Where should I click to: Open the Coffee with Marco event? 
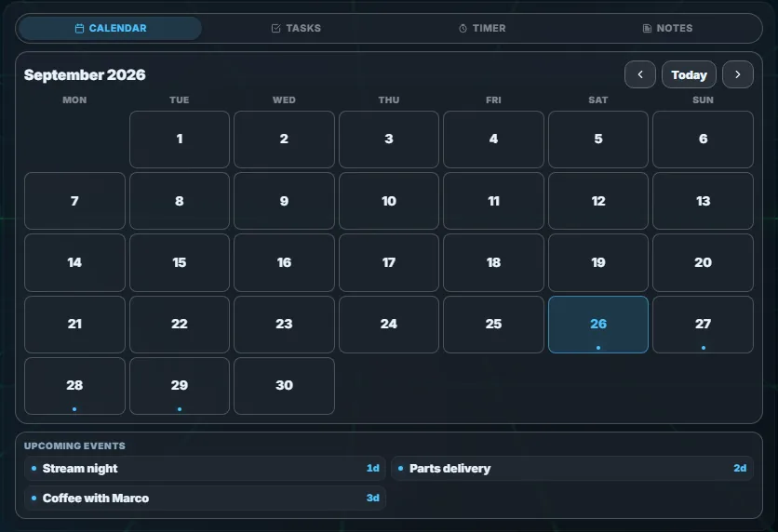205,498
